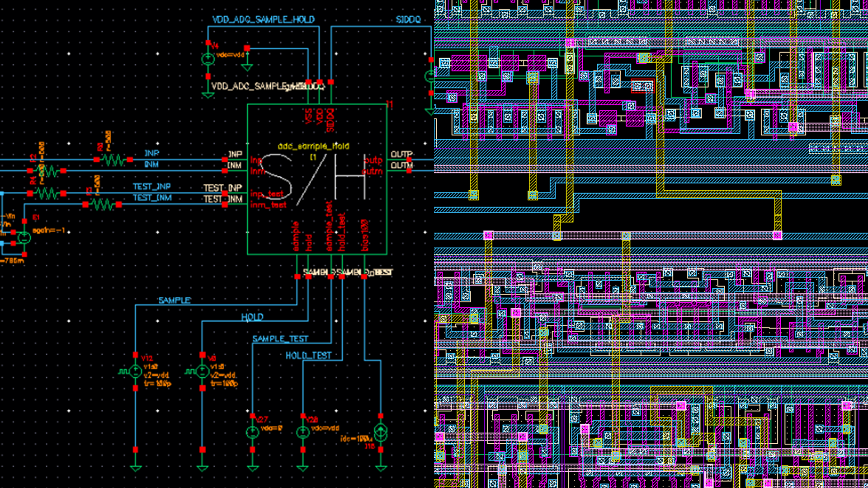Click the HOLD_TEST net label

pos(309,354)
